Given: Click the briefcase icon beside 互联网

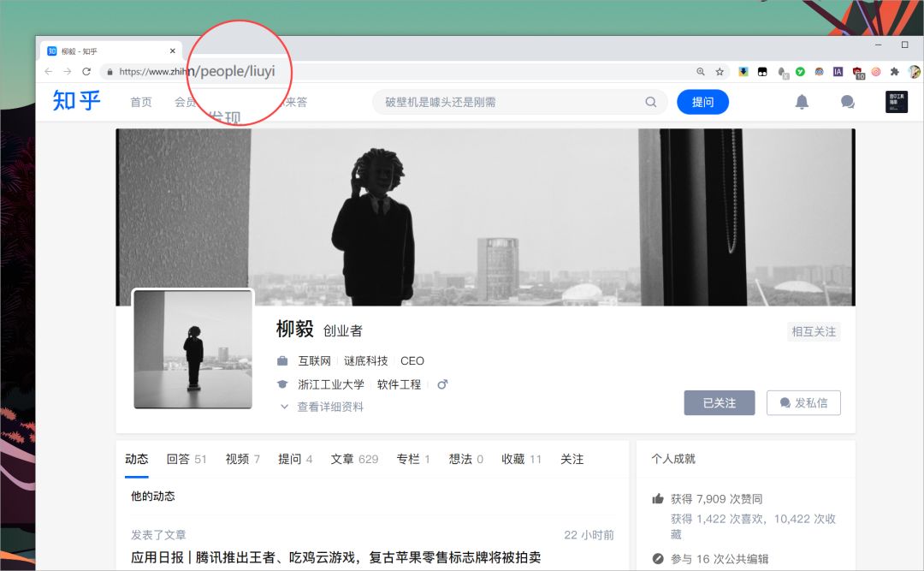Looking at the screenshot, I should click(x=283, y=360).
